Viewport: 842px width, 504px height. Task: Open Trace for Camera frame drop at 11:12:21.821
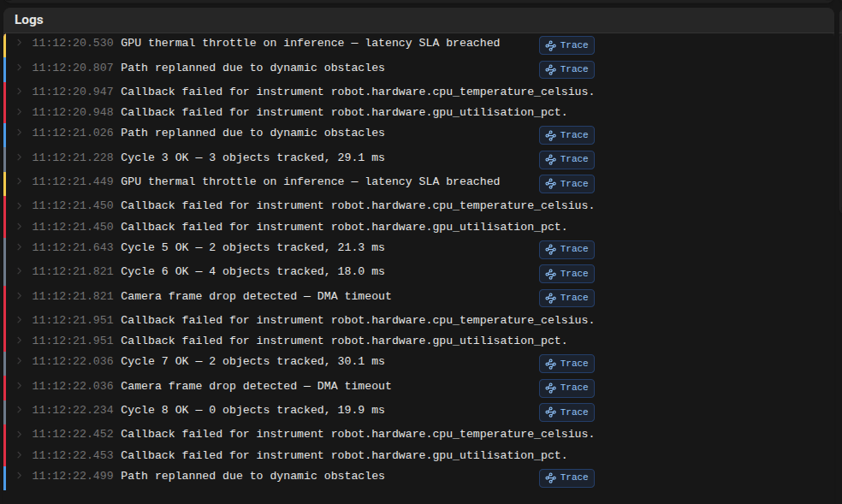(x=566, y=298)
